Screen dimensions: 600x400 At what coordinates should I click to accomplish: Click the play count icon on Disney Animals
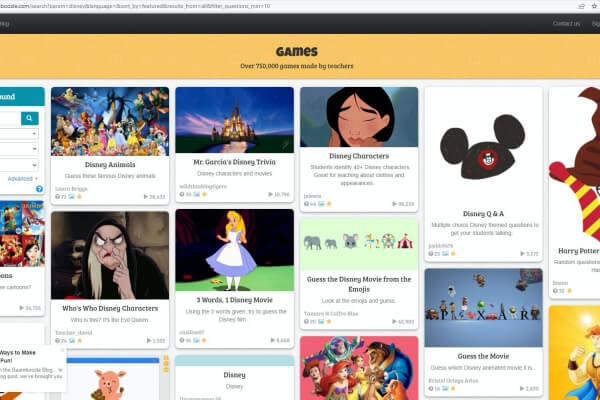pos(145,197)
